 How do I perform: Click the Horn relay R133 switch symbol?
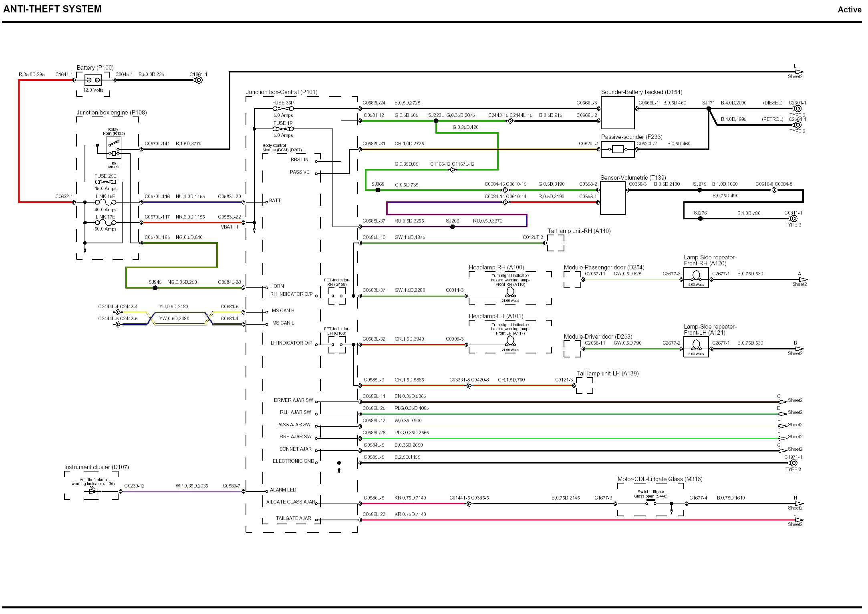pyautogui.click(x=114, y=143)
